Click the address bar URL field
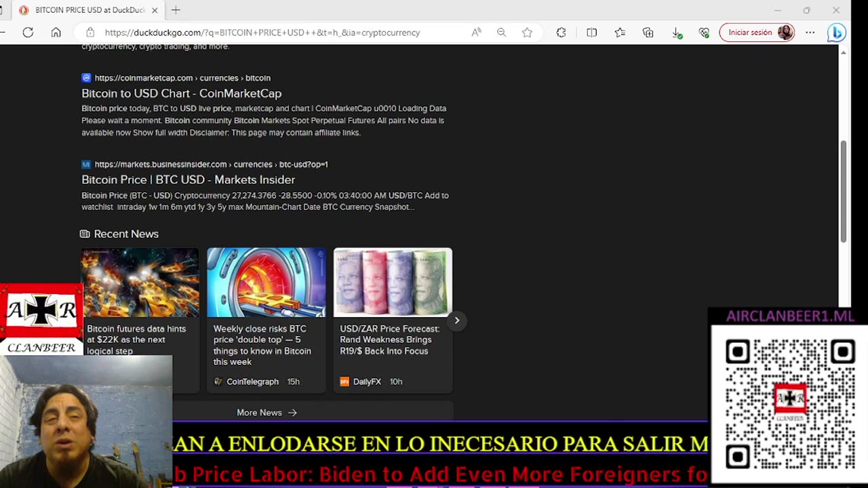The width and height of the screenshot is (868, 488). point(262,32)
